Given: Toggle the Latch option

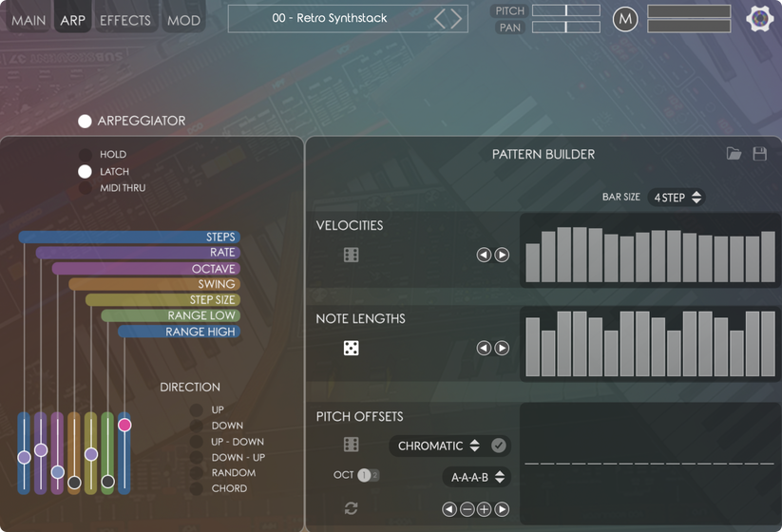Looking at the screenshot, I should (x=86, y=171).
